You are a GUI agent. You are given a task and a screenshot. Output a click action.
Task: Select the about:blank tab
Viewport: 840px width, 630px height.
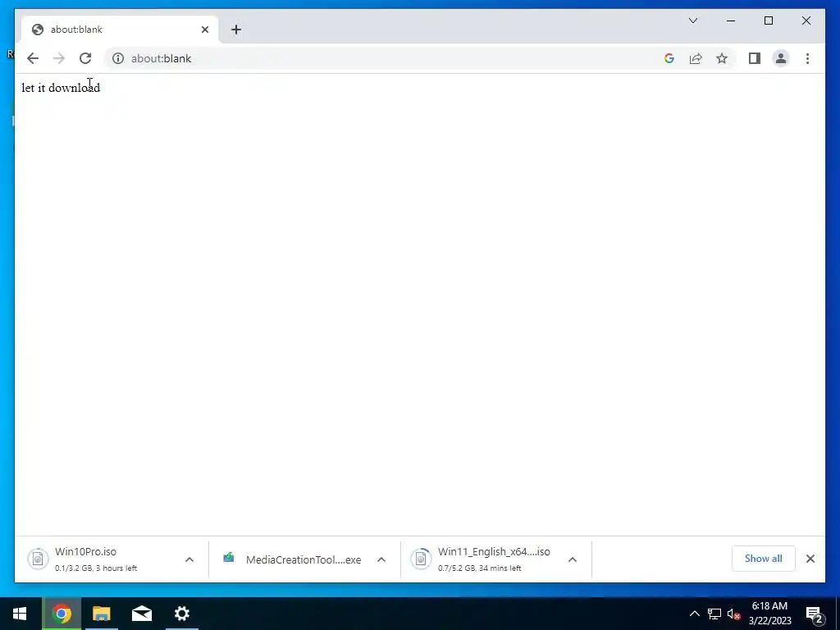(x=120, y=30)
